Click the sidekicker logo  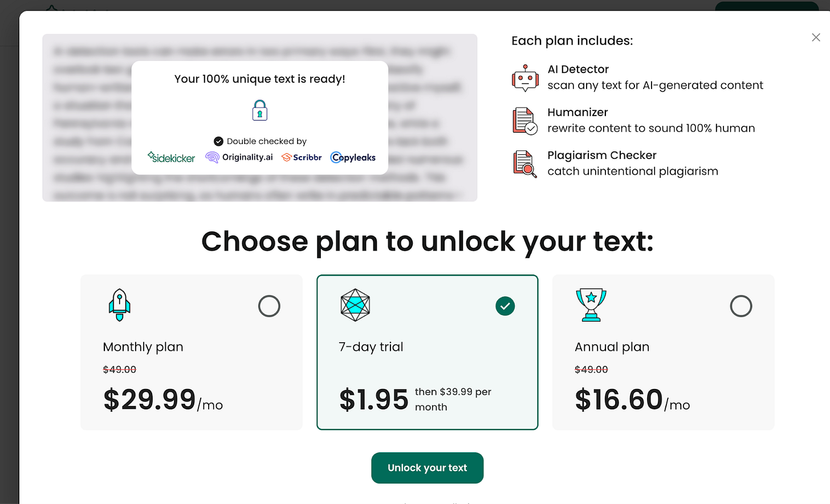(x=171, y=157)
